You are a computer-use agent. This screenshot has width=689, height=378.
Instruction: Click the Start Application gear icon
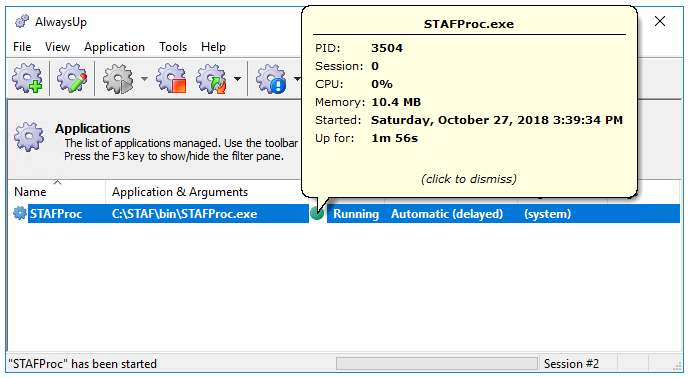pos(118,79)
